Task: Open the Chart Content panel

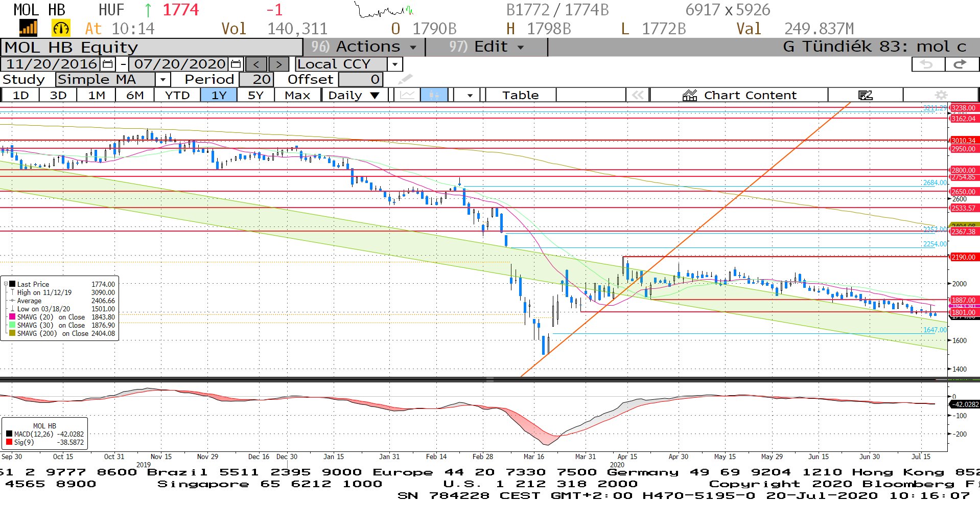Action: coord(739,95)
